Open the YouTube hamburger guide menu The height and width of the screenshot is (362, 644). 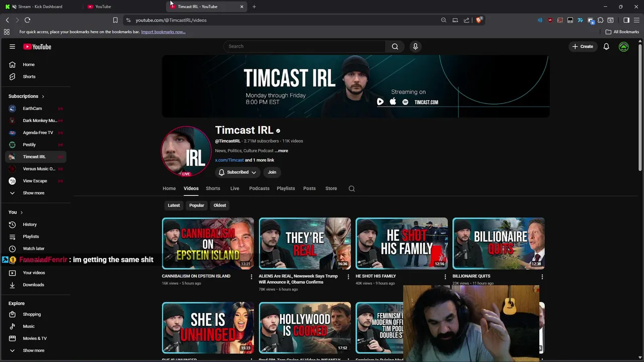pos(12,46)
